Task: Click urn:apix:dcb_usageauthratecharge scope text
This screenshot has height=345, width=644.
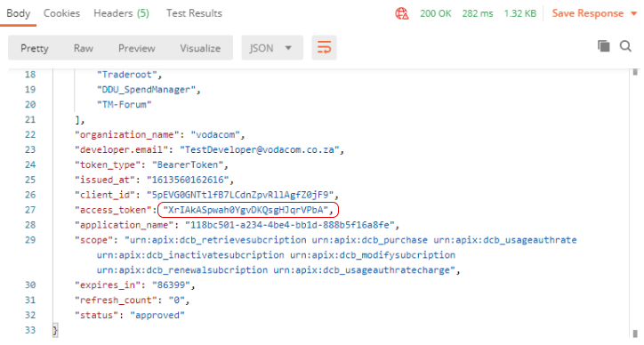Action: point(361,269)
